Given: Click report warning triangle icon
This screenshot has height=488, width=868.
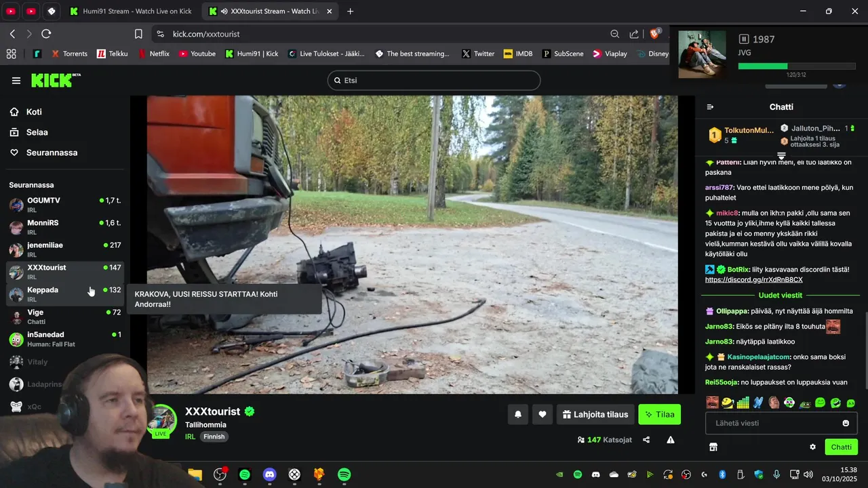Looking at the screenshot, I should point(671,440).
